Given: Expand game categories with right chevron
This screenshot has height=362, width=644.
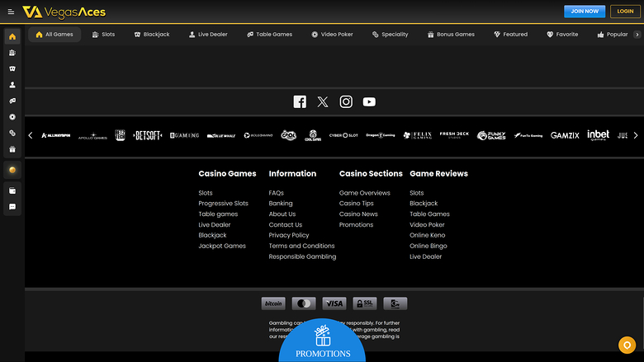Looking at the screenshot, I should (x=635, y=35).
